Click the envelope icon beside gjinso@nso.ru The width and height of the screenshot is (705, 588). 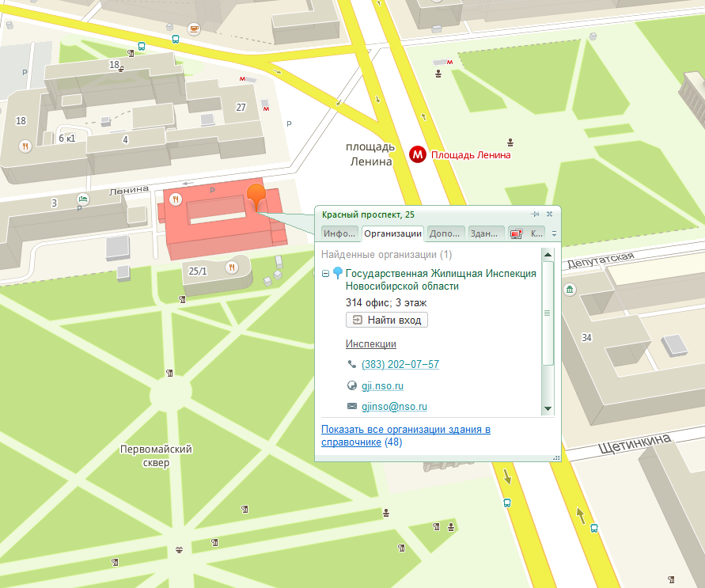351,406
